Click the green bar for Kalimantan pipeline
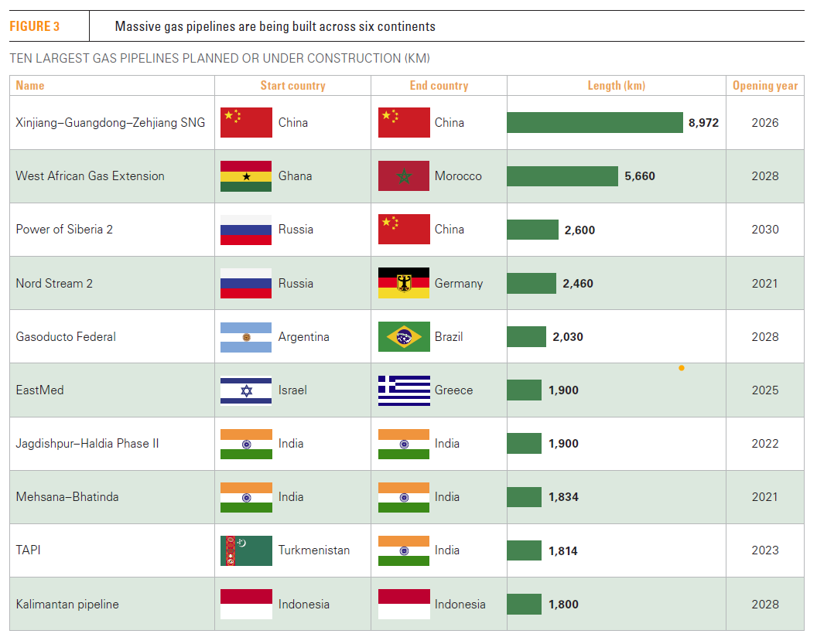This screenshot has width=817, height=644. pyautogui.click(x=524, y=605)
